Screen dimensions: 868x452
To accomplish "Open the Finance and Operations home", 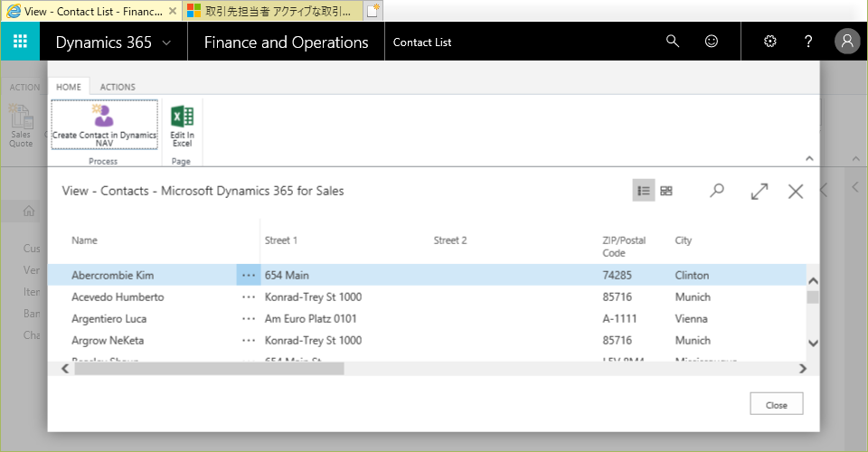I will coord(286,42).
